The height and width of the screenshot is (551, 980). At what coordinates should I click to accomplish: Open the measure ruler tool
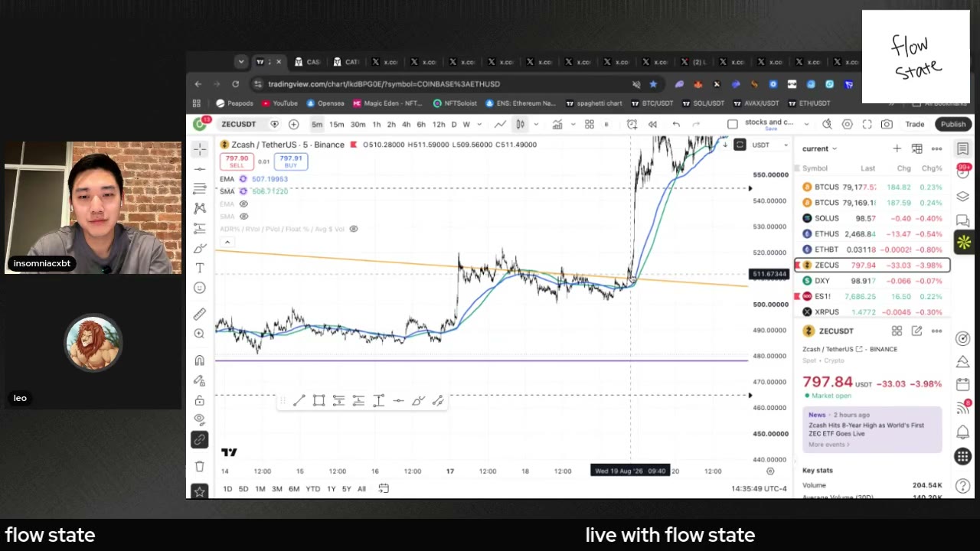(200, 314)
